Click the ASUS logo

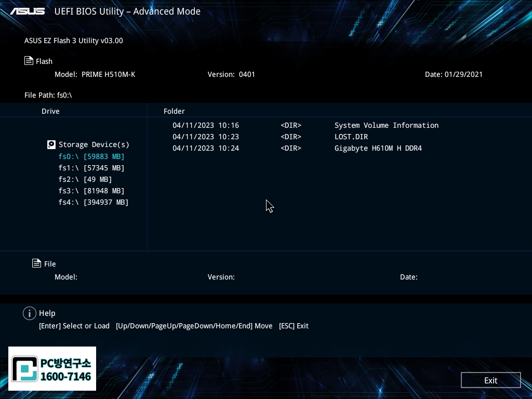(27, 11)
